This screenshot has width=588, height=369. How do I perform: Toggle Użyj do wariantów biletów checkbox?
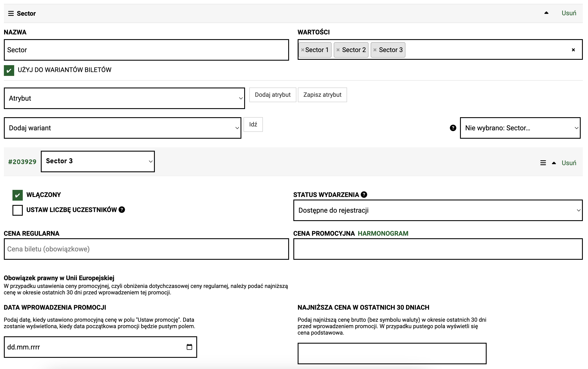coord(9,71)
